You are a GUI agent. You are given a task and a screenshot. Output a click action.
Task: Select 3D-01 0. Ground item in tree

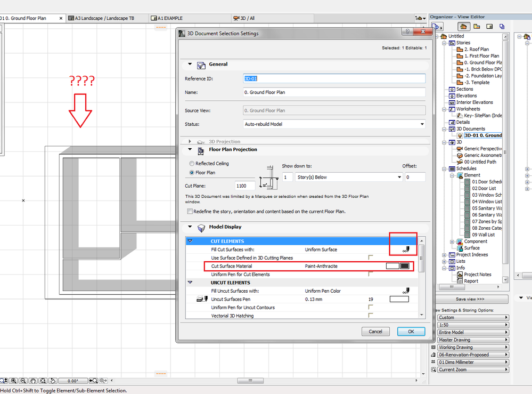483,135
